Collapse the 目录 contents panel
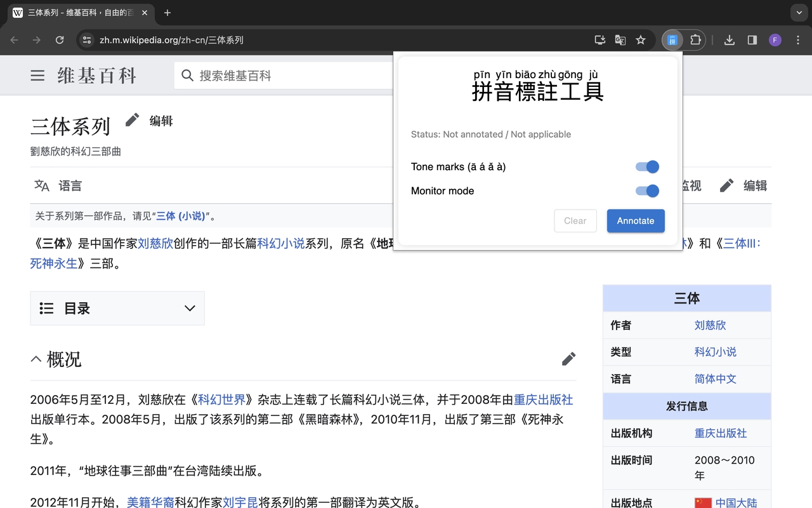Image resolution: width=812 pixels, height=508 pixels. pyautogui.click(x=189, y=308)
